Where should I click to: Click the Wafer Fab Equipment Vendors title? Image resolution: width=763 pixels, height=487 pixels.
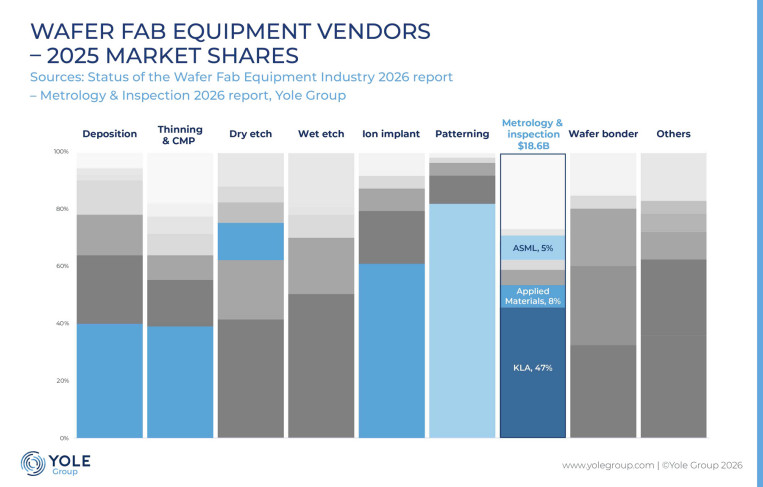pos(230,43)
